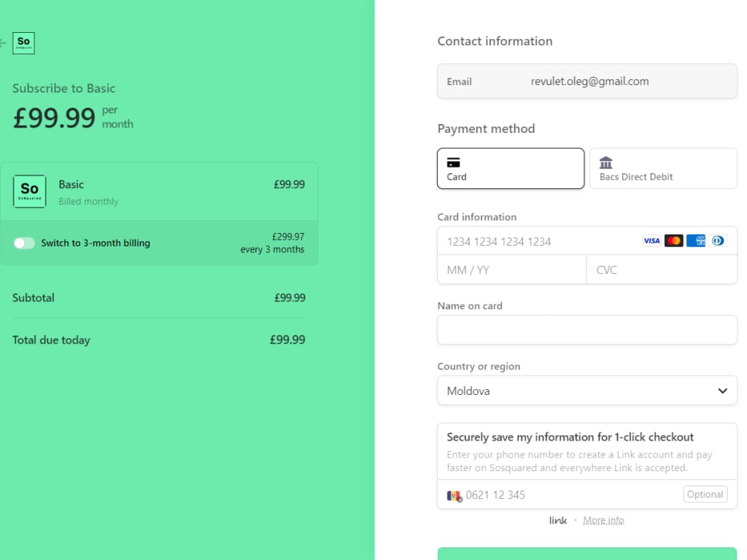Click the American Express icon

(x=695, y=241)
